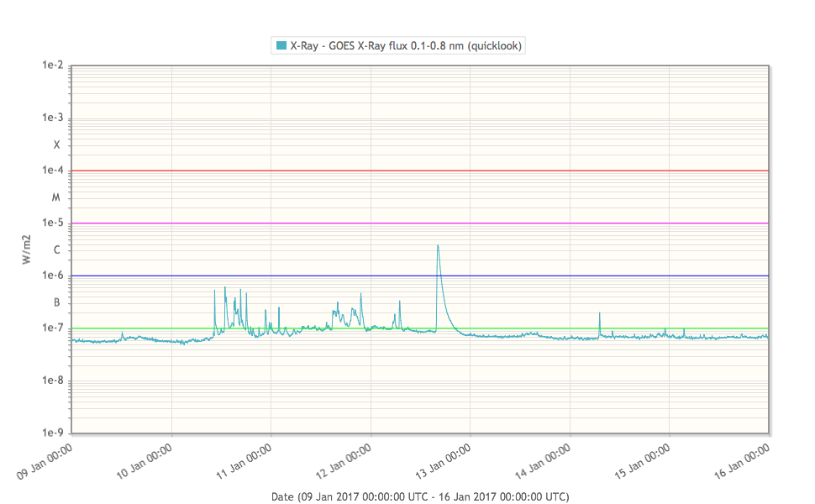
Task: Click the teal X-Ray legend color swatch
Action: pyautogui.click(x=280, y=45)
